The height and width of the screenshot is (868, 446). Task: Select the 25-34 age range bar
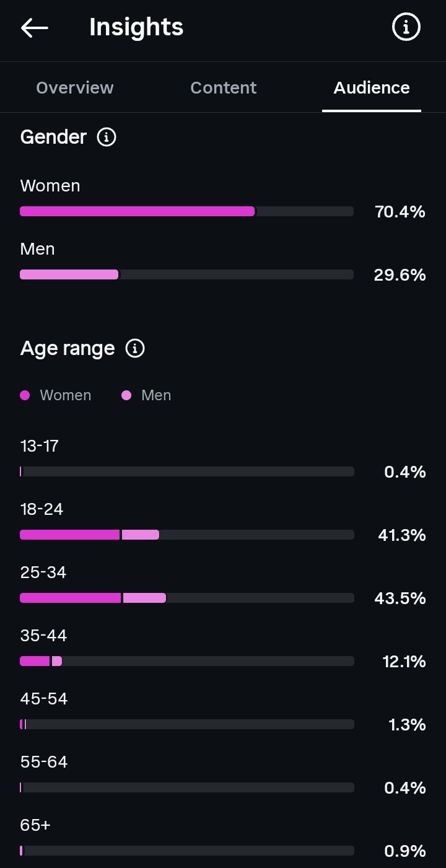(x=187, y=598)
